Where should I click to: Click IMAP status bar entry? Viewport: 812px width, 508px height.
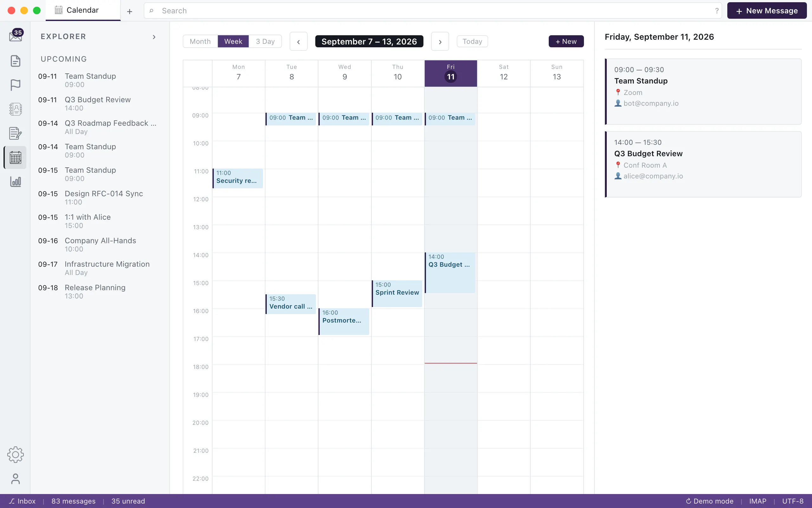click(758, 501)
